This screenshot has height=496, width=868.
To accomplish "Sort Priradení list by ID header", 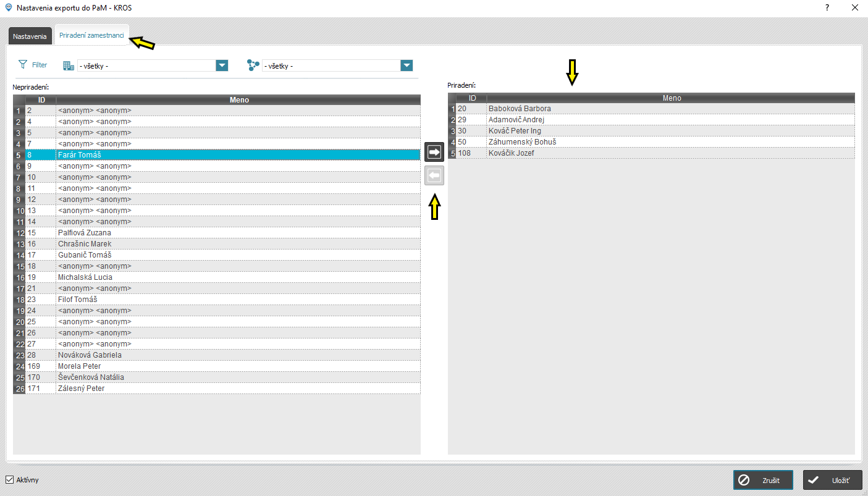I will tap(472, 98).
